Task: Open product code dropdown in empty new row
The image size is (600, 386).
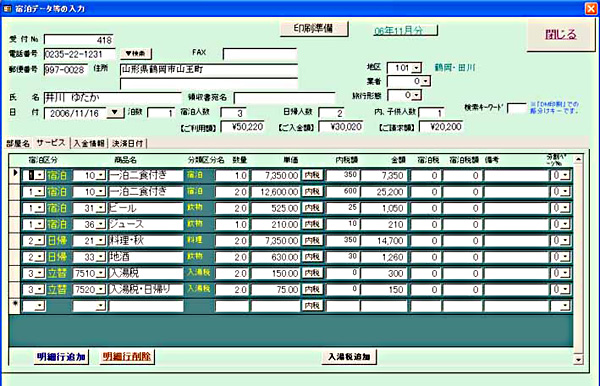Action: click(x=101, y=306)
